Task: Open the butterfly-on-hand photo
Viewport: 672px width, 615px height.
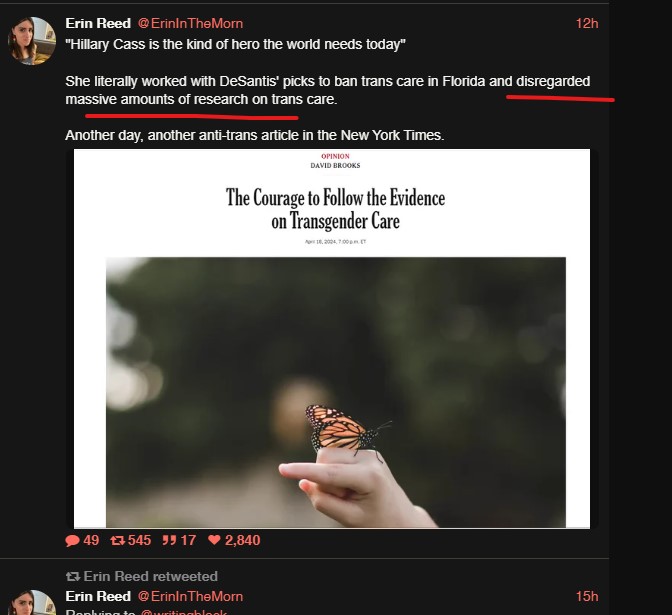Action: click(x=335, y=390)
